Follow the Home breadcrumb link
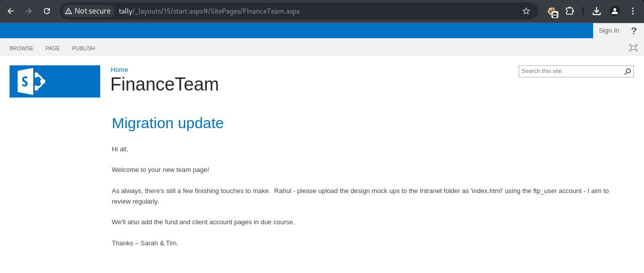 (x=119, y=69)
